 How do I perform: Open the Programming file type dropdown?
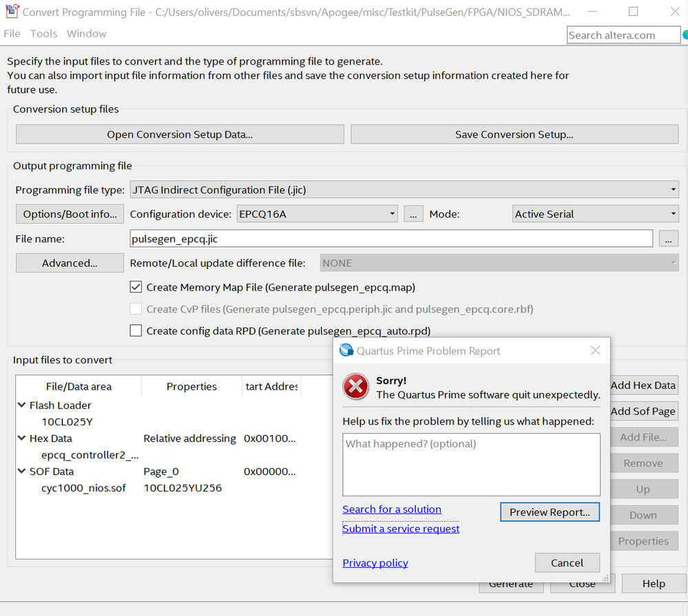(x=404, y=189)
